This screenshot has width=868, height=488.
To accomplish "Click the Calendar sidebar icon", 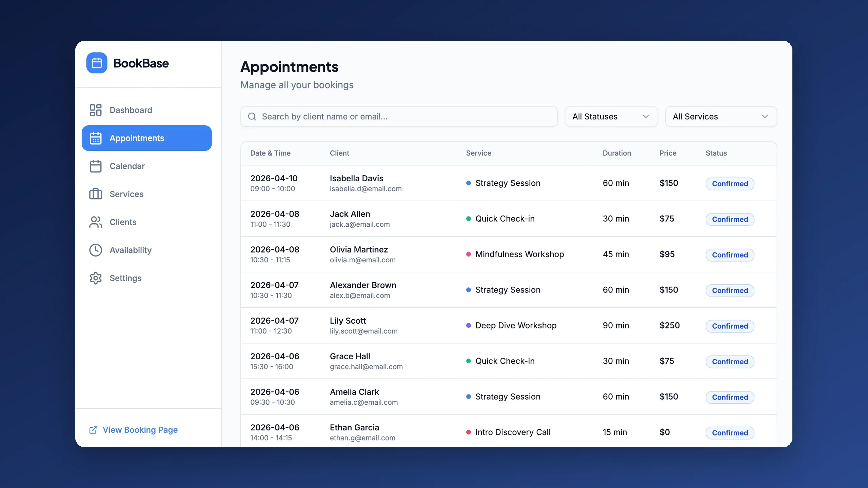I will (95, 166).
